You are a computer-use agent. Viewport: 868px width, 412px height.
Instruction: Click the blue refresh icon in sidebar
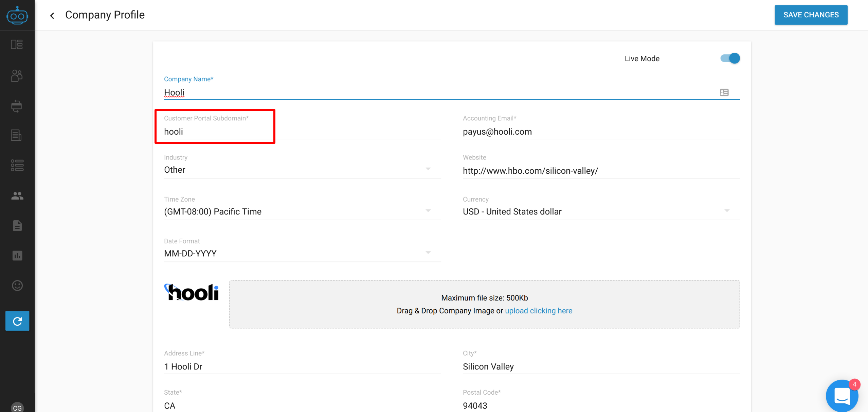tap(17, 321)
